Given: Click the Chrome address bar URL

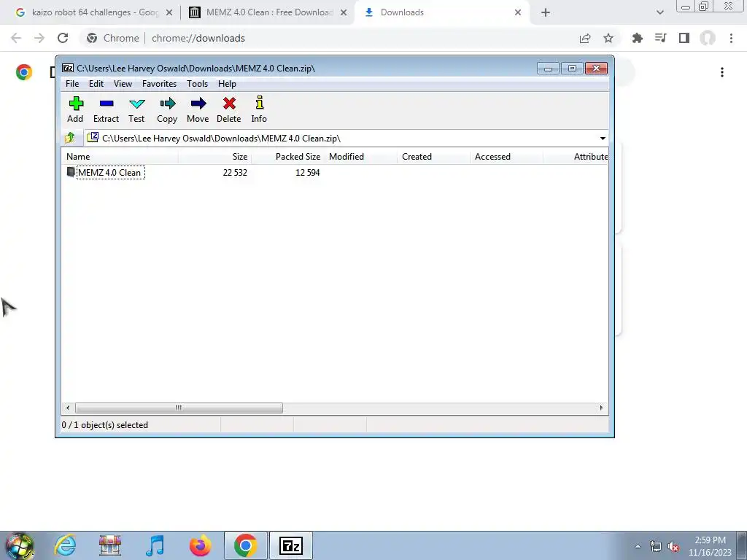Looking at the screenshot, I should tap(198, 38).
